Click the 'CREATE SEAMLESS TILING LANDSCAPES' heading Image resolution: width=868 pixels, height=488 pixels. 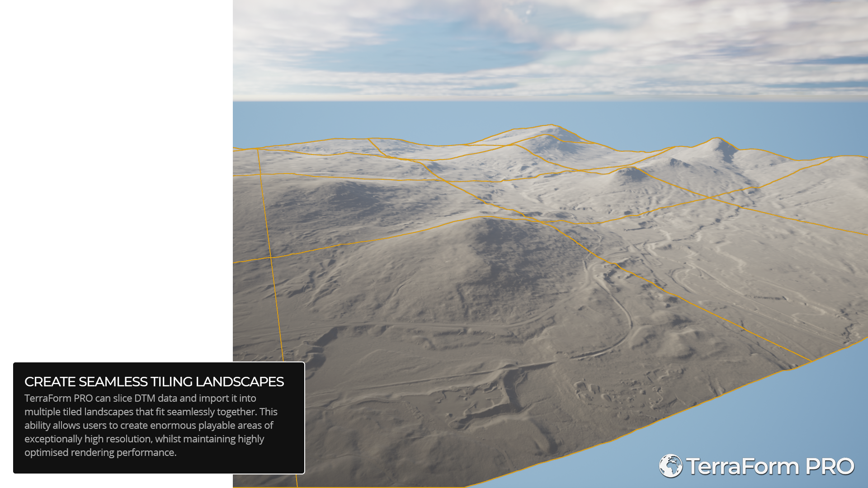coord(154,382)
